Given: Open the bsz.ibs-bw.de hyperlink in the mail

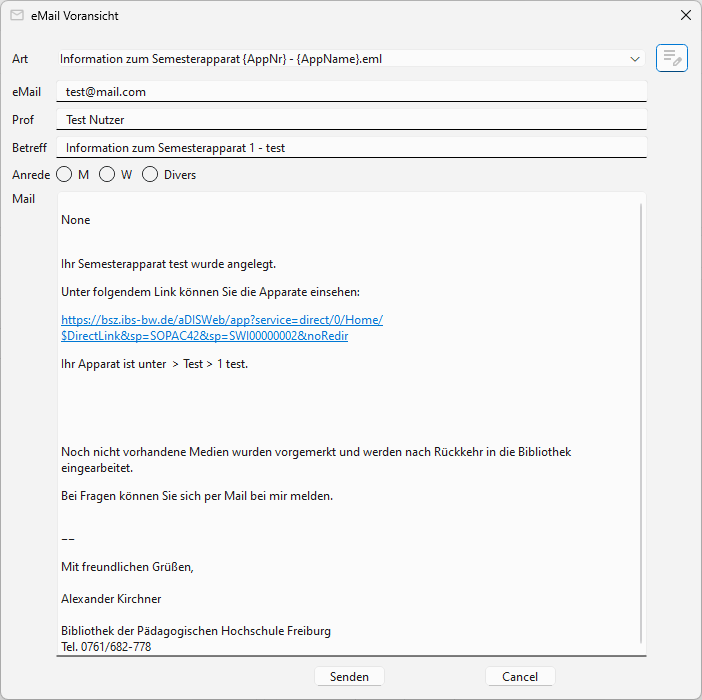Looking at the screenshot, I should click(221, 320).
